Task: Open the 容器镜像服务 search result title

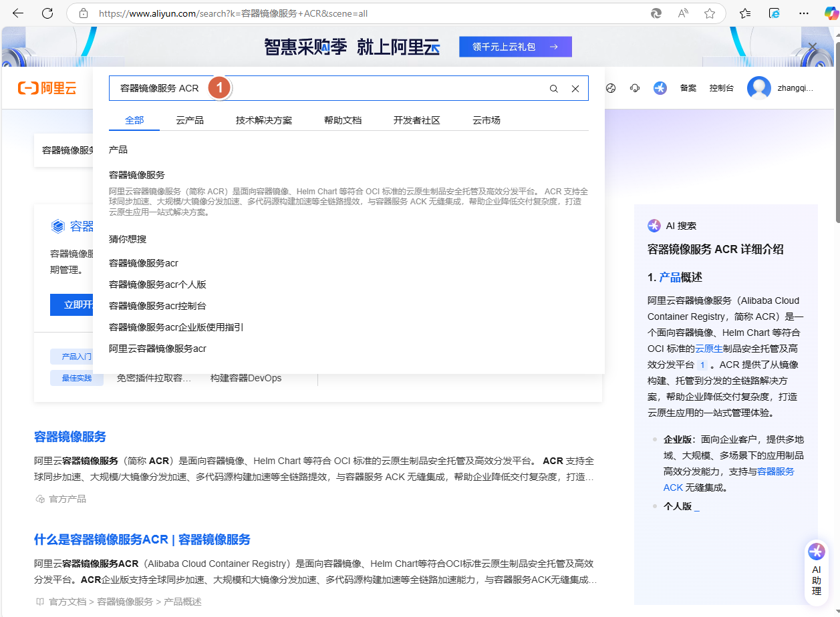Action: click(70, 437)
